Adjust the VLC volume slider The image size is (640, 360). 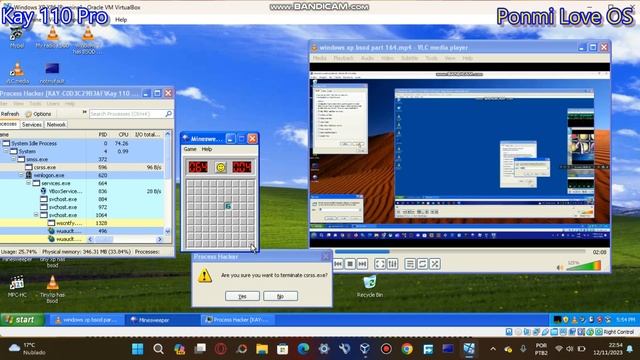(584, 266)
